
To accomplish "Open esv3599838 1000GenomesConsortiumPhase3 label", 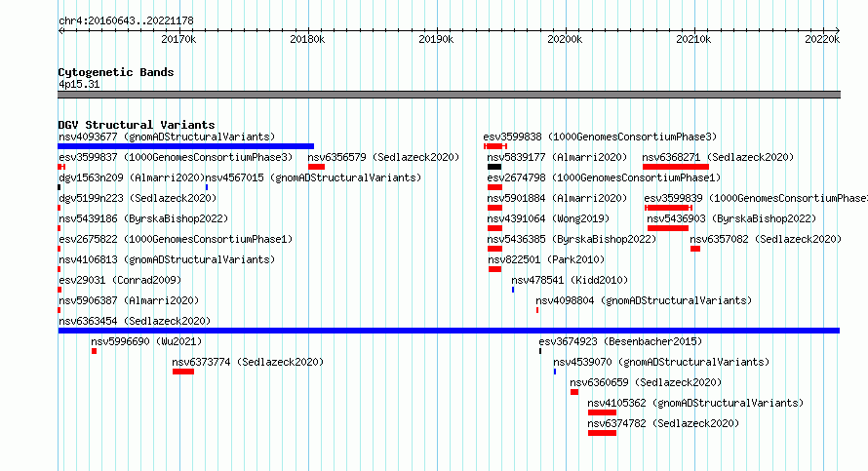I will 600,137.
